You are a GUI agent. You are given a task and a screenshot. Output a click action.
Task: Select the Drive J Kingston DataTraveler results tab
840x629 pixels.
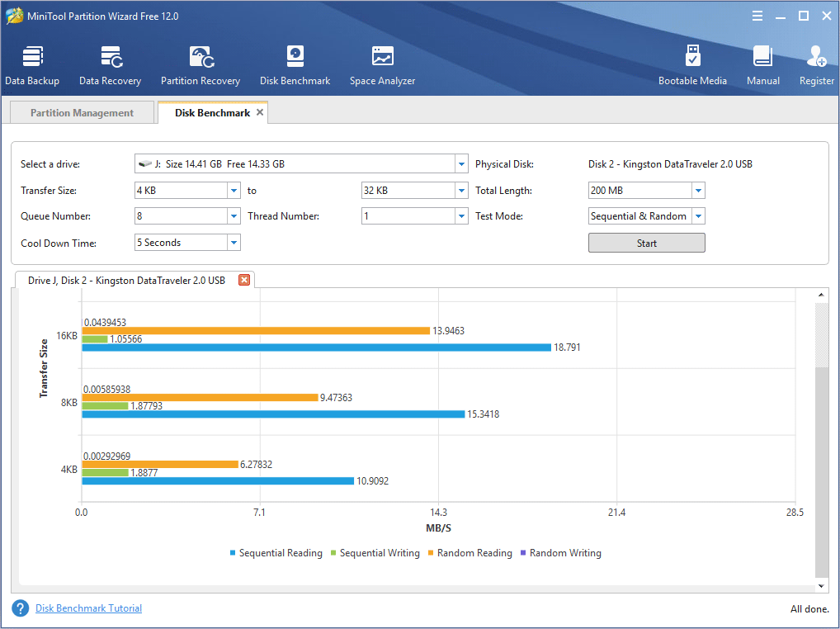point(126,280)
